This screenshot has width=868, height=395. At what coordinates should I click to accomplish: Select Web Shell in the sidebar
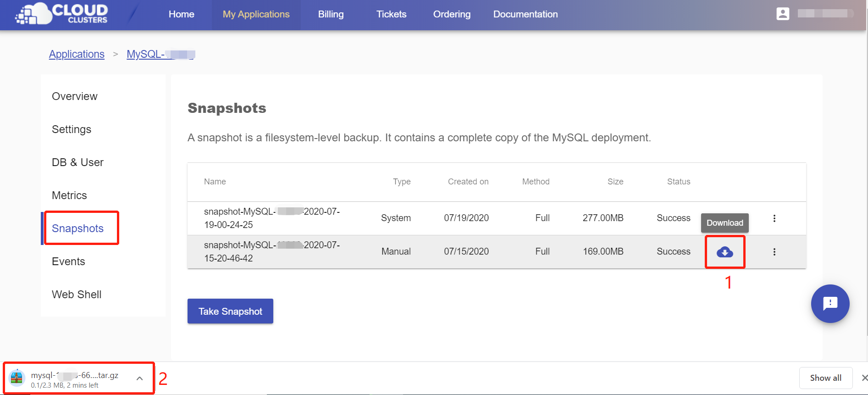click(x=77, y=295)
